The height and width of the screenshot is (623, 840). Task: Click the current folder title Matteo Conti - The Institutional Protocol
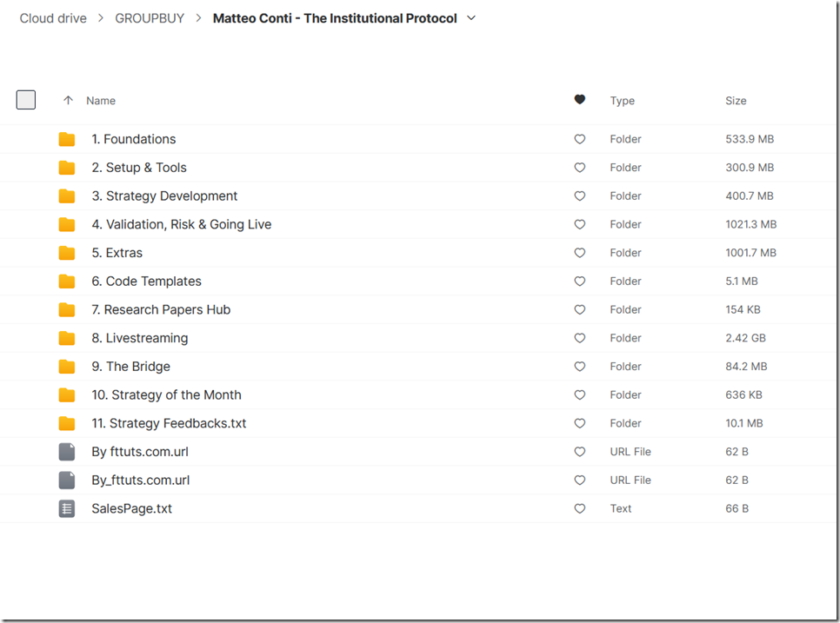335,18
